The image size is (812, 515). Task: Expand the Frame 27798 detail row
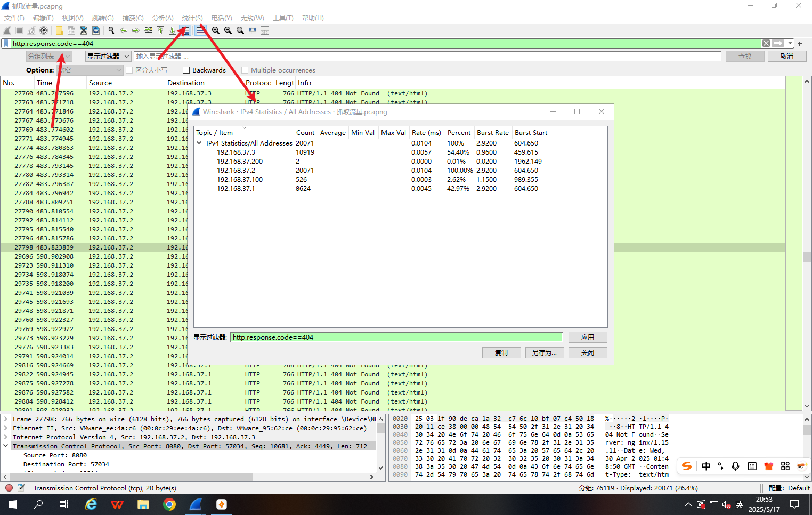coord(6,419)
